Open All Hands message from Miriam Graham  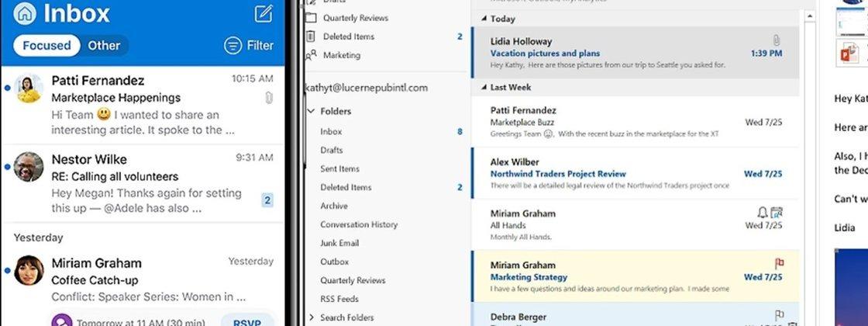coord(635,224)
